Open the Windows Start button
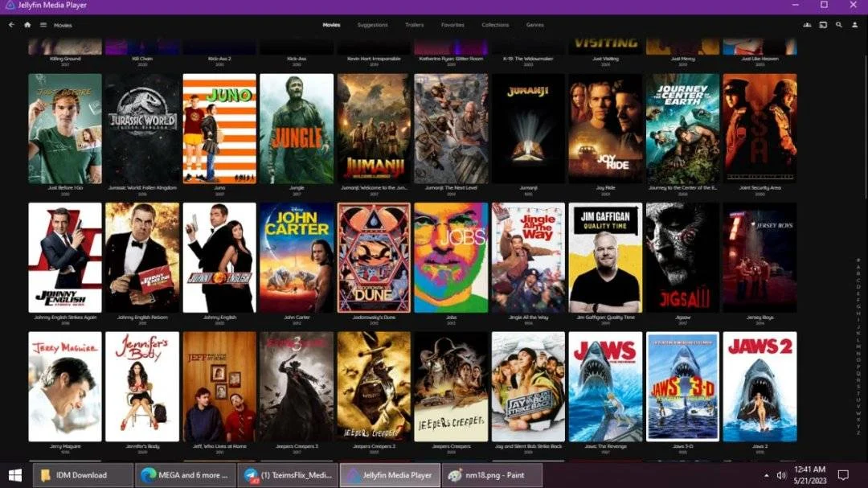The image size is (868, 488). 15,475
